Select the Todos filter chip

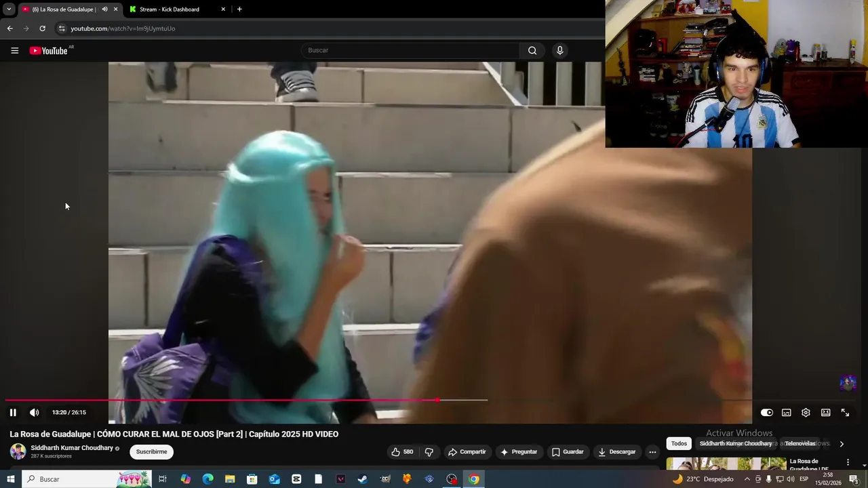pyautogui.click(x=679, y=443)
